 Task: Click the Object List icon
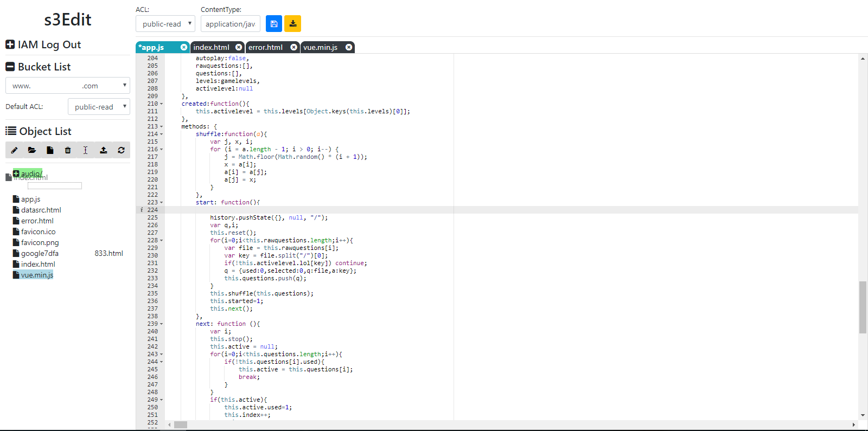click(10, 131)
